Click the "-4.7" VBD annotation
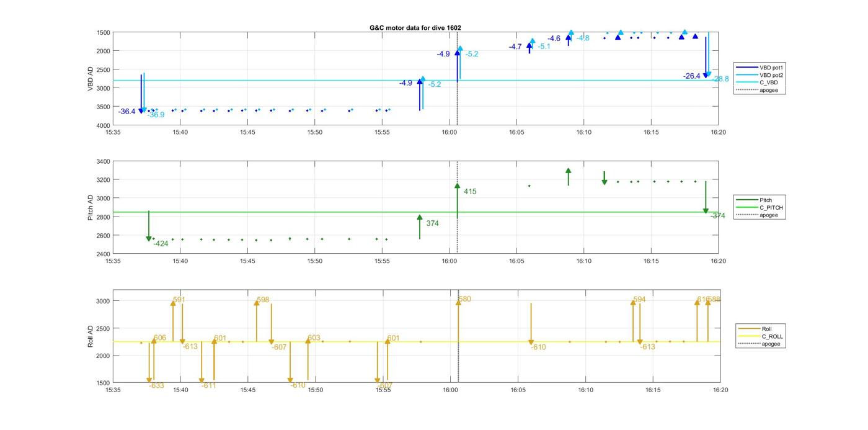This screenshot has height=430, width=868. click(x=515, y=47)
